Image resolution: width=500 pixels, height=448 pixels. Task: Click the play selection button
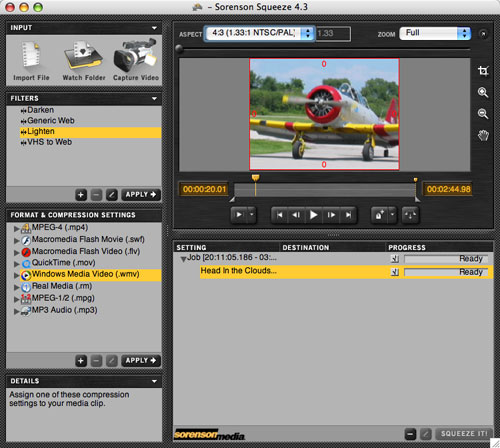click(239, 215)
